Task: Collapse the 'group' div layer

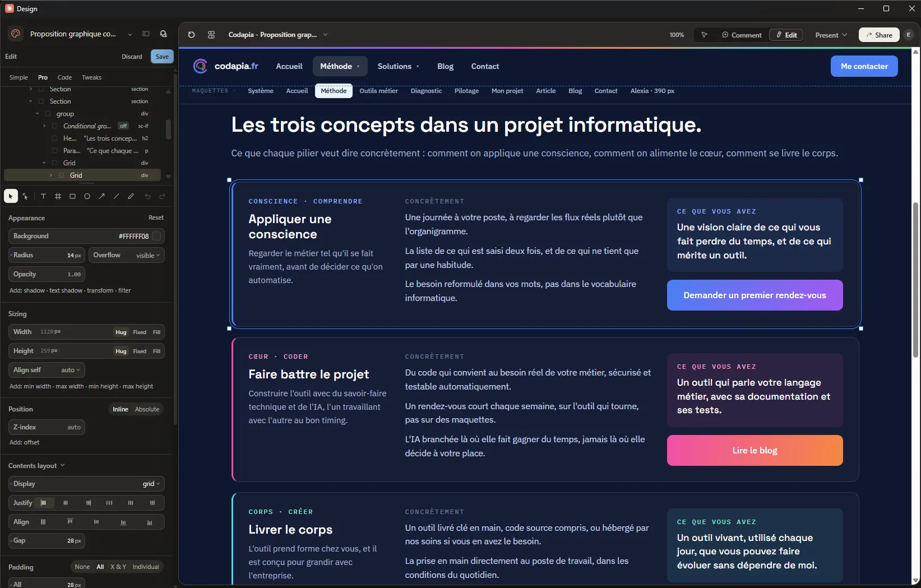Action: 37,114
